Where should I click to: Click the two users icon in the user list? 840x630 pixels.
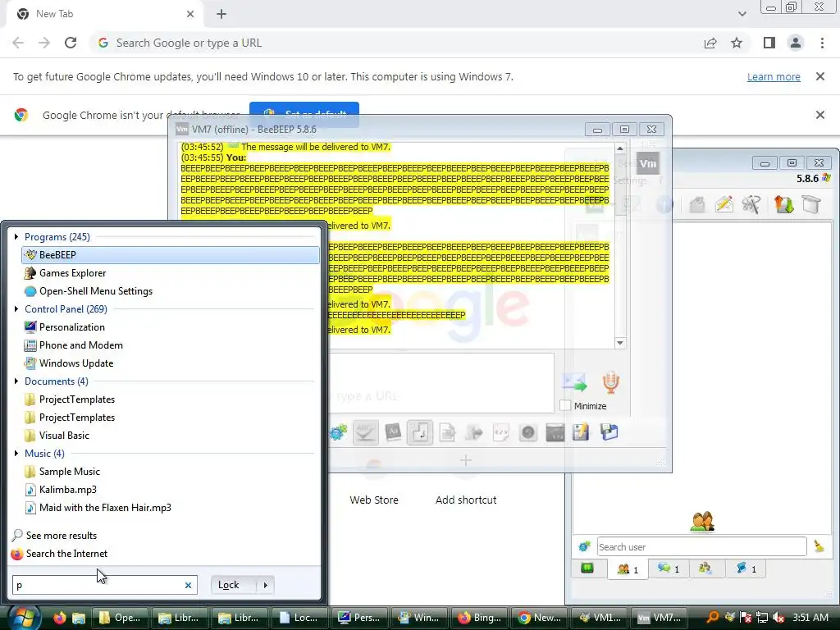pos(702,521)
